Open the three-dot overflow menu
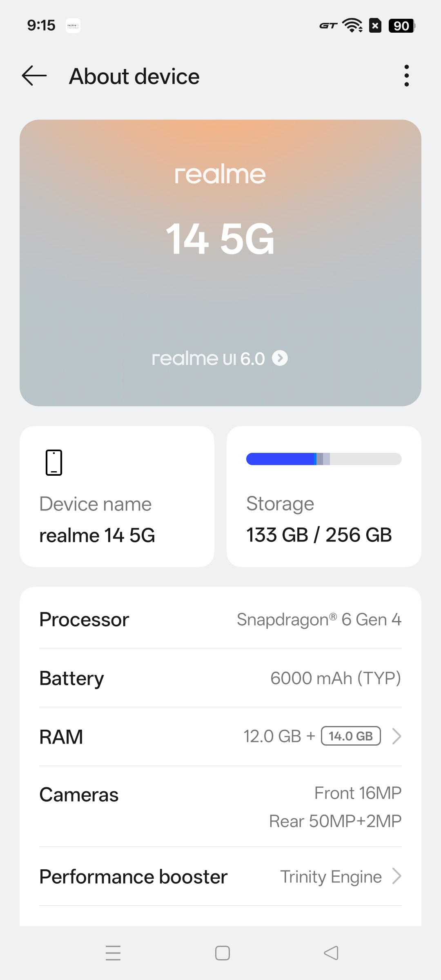441x980 pixels. coord(406,76)
